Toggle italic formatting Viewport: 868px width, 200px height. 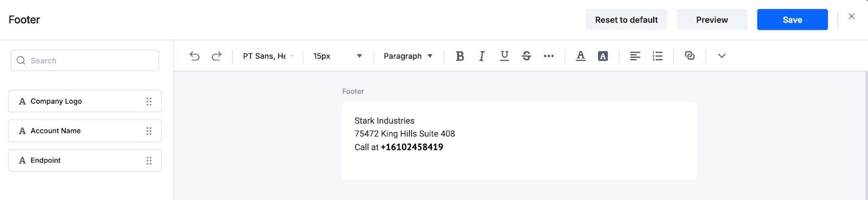[482, 56]
